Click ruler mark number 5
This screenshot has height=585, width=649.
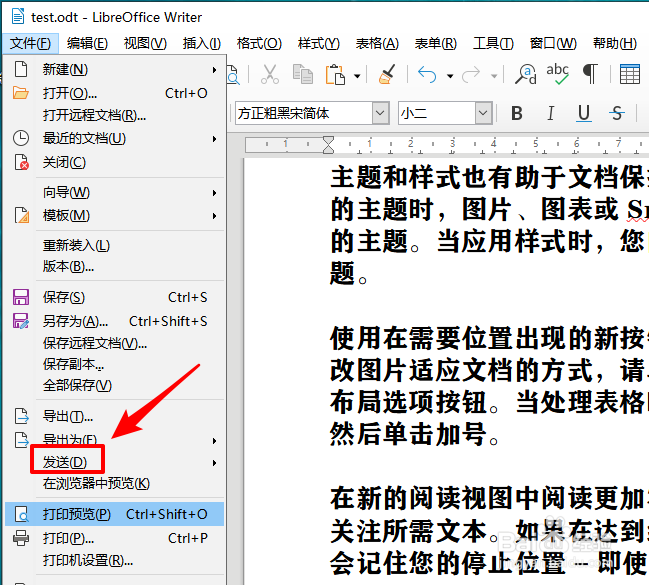536,144
